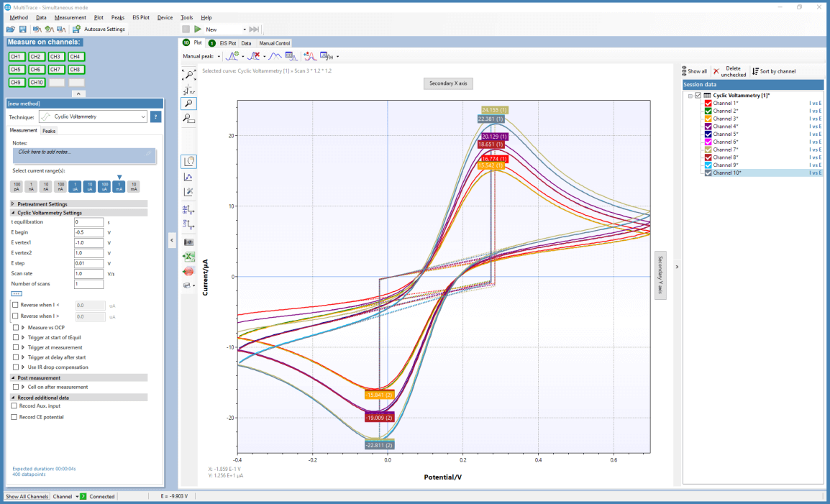This screenshot has width=830, height=504.
Task: Enable Use IR drop compensation checkbox
Action: [15, 367]
